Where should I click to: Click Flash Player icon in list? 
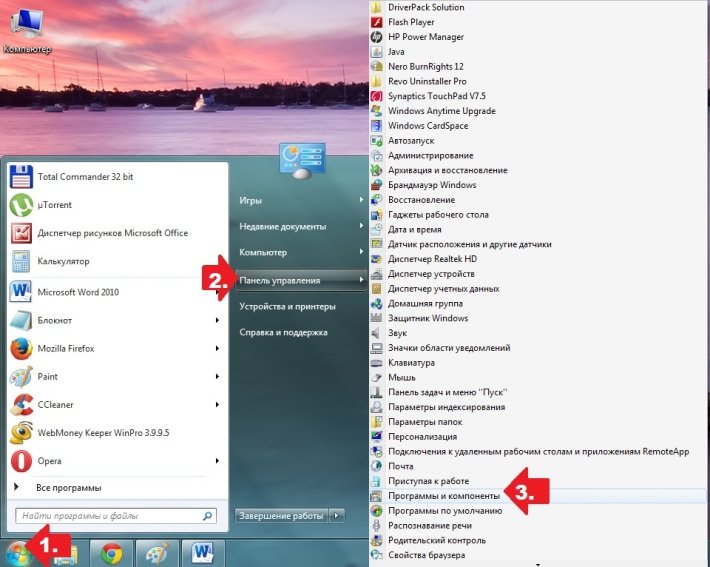[x=376, y=22]
